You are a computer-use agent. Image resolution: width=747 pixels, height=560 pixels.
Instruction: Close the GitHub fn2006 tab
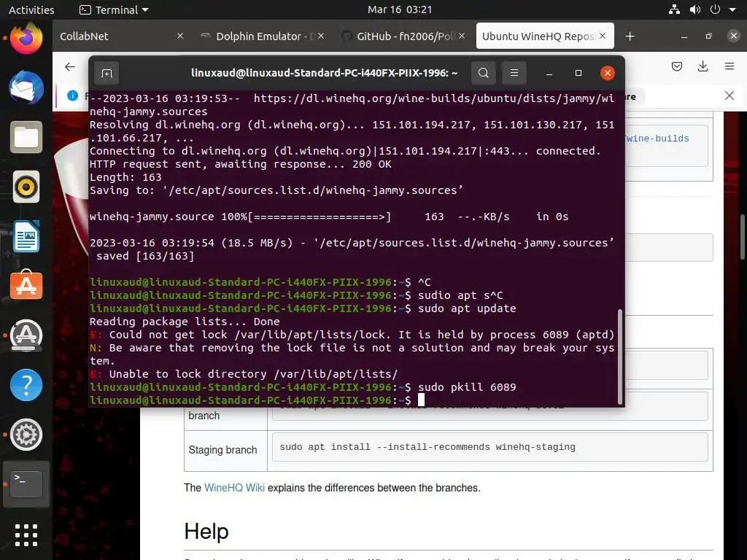[x=462, y=36]
